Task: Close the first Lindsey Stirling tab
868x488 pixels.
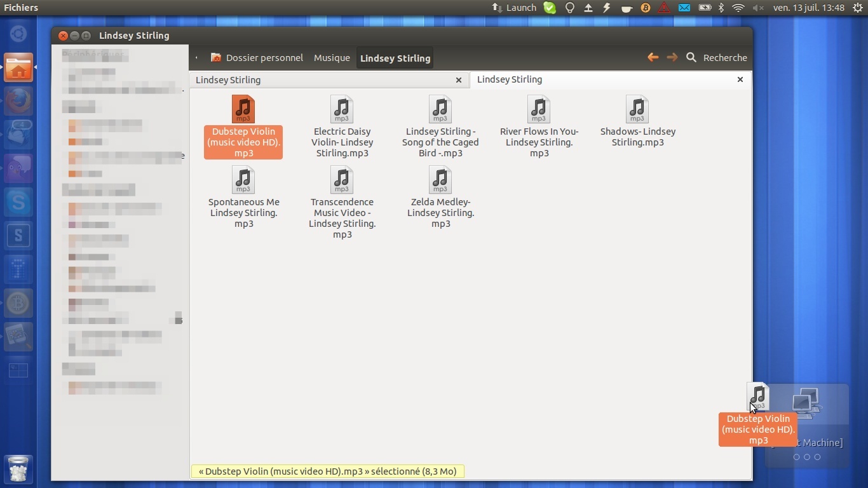Action: [x=459, y=80]
